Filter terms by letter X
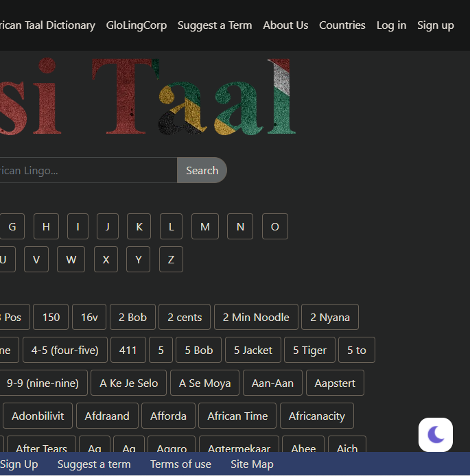Image resolution: width=470 pixels, height=476 pixels. pos(106,259)
